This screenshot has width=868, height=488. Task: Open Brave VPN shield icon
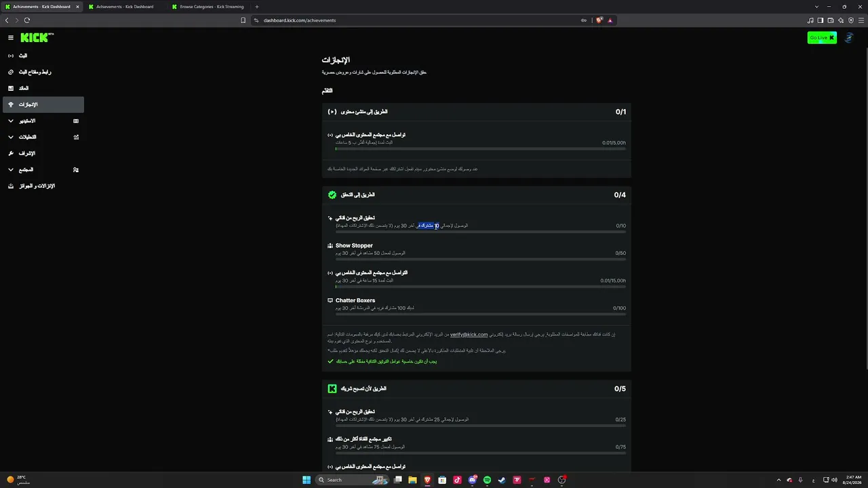click(x=851, y=20)
